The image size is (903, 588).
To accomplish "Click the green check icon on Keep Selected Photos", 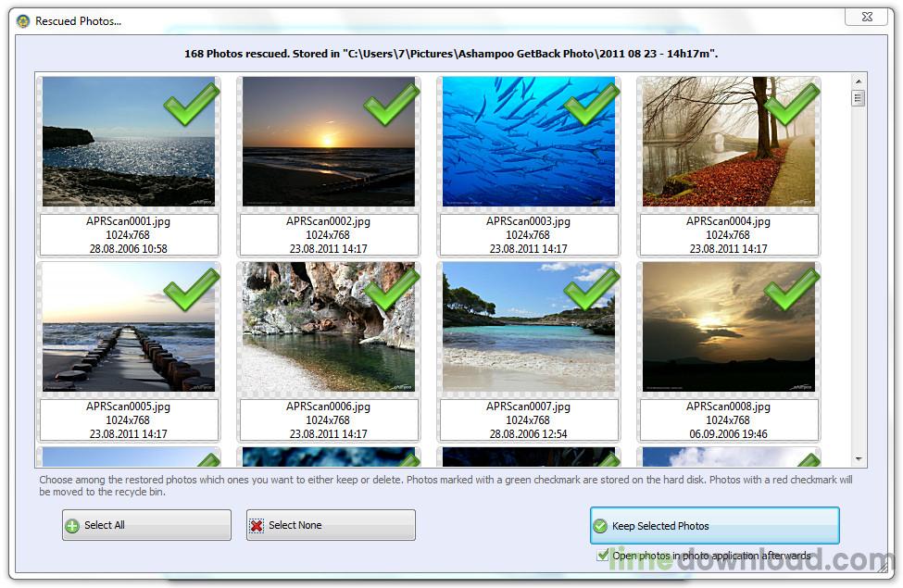I will 600,526.
